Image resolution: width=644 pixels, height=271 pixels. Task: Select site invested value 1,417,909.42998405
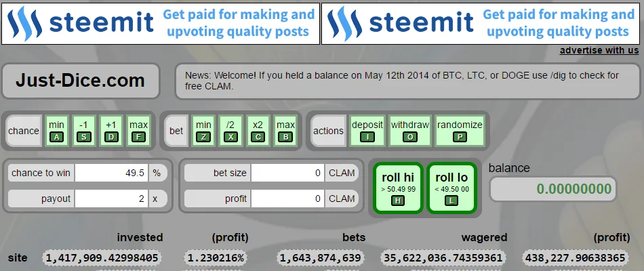click(102, 258)
